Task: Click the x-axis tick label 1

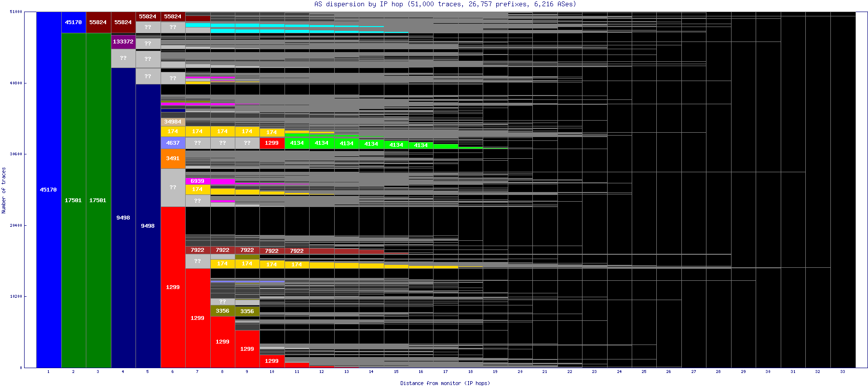Action: [x=49, y=372]
